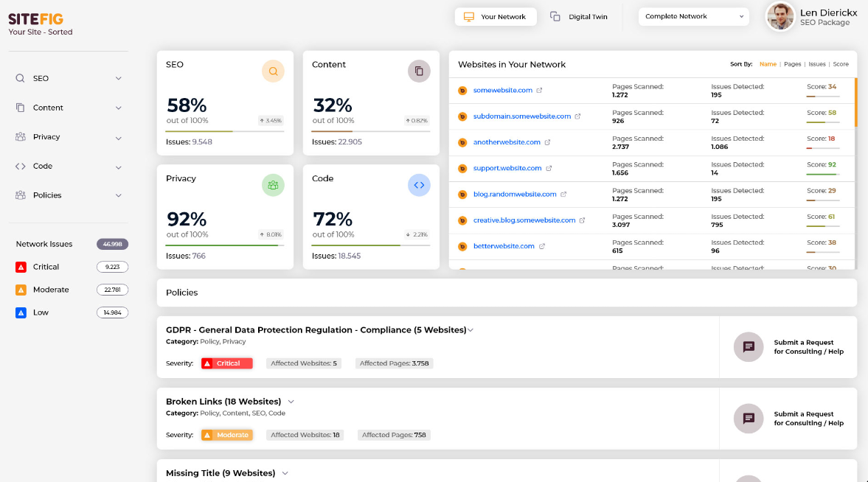Sort websites by Score
868x482 pixels.
pos(841,64)
